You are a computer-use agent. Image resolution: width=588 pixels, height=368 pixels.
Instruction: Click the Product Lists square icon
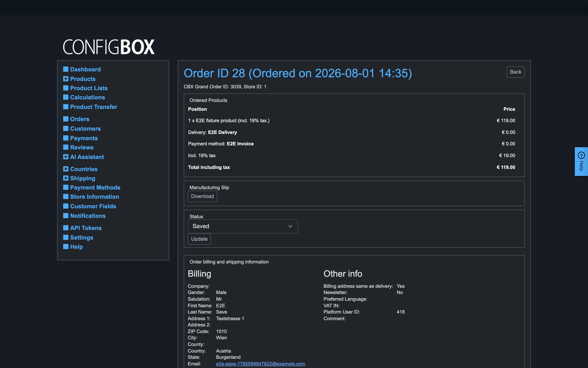(x=66, y=88)
